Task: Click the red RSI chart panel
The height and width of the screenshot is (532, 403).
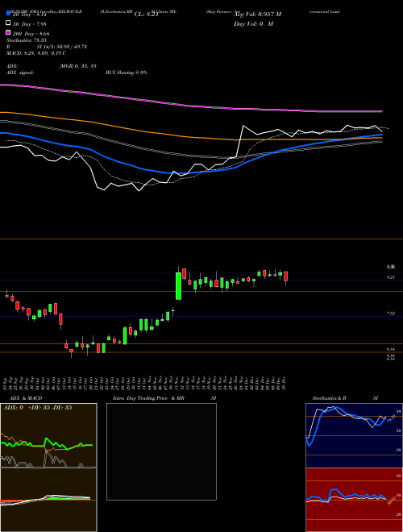Action: point(354,500)
